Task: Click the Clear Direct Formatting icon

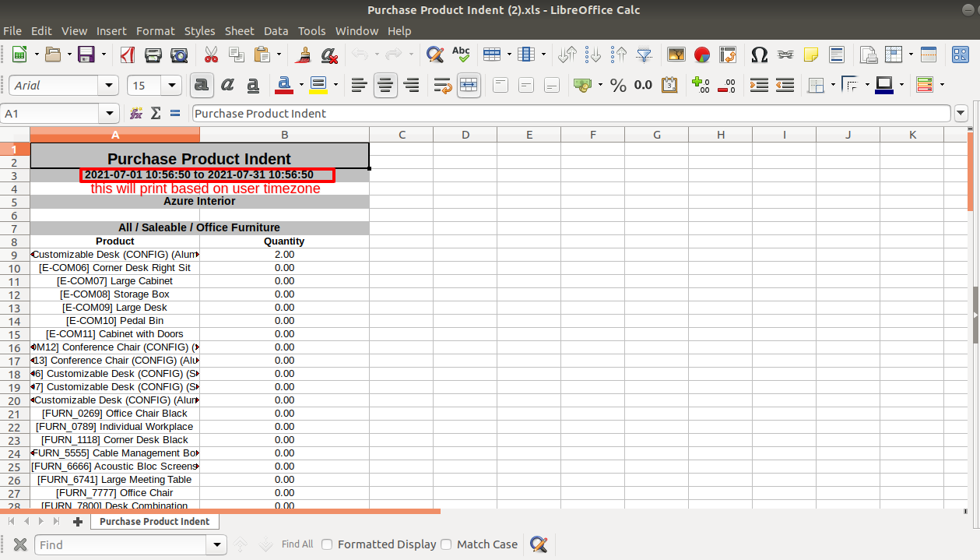Action: point(329,55)
